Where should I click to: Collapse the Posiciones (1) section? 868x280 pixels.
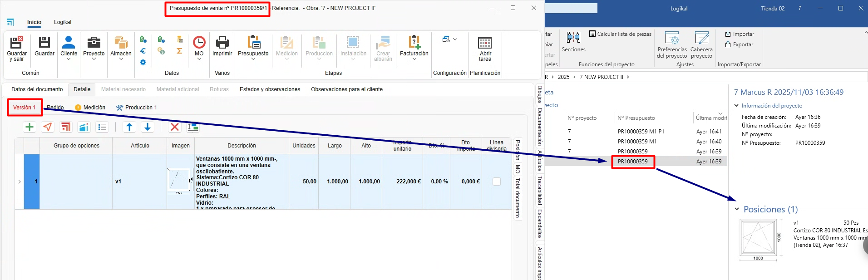click(737, 209)
